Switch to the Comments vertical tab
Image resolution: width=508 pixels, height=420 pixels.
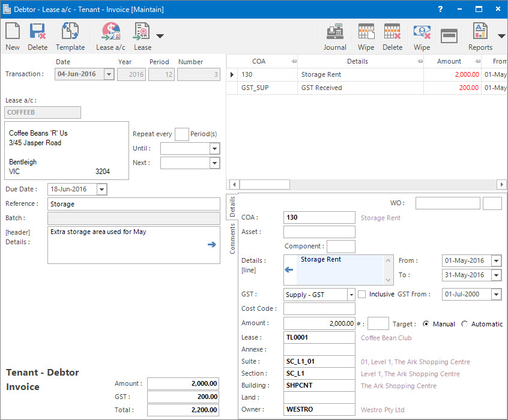click(x=232, y=239)
